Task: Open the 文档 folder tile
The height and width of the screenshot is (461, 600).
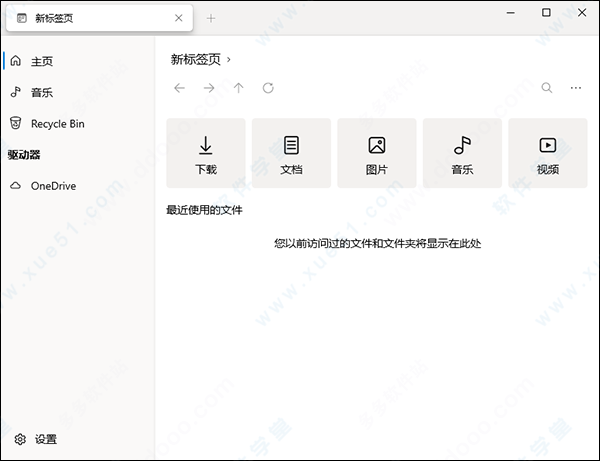Action: (x=291, y=153)
